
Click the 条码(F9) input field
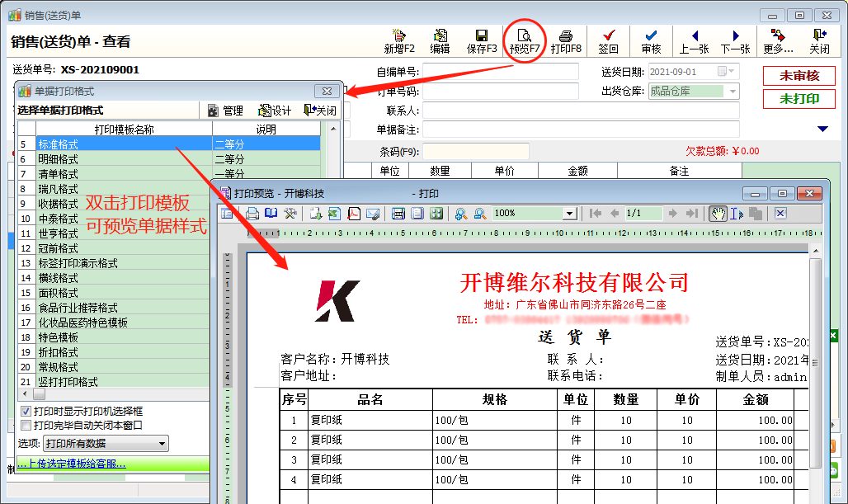click(475, 152)
